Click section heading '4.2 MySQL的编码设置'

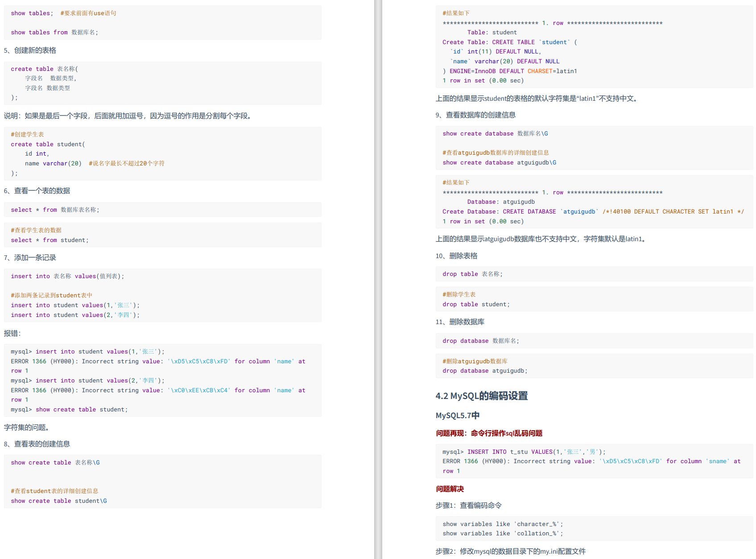click(x=482, y=396)
